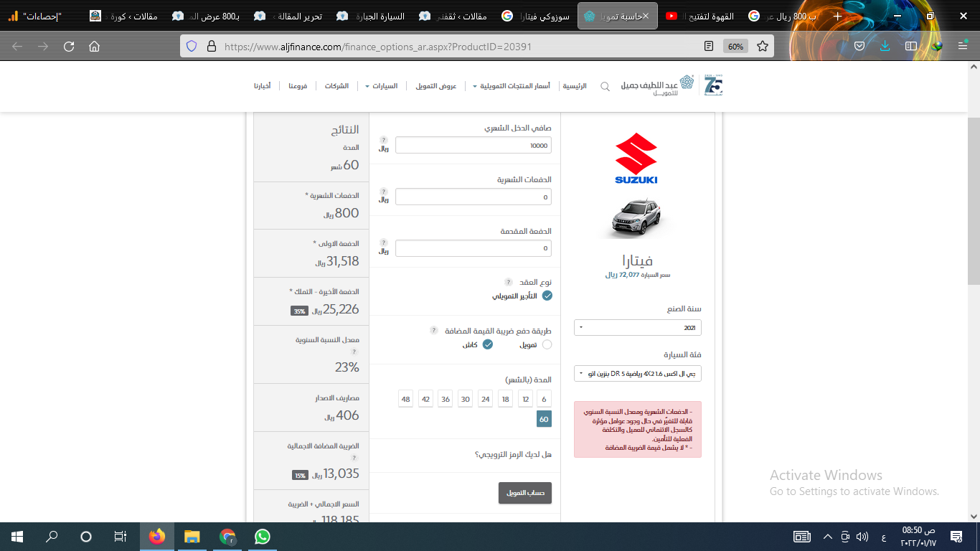Open help icon under معدل النسبة السنوية
The width and height of the screenshot is (980, 551).
(354, 352)
